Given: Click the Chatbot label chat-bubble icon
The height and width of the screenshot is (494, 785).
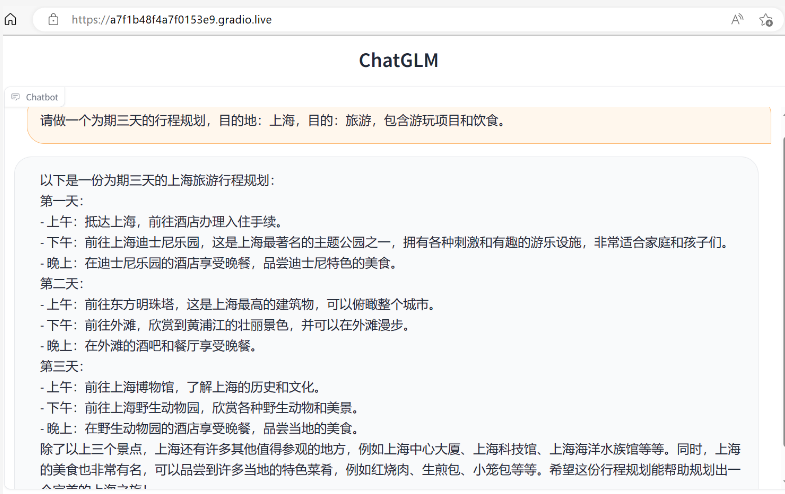Looking at the screenshot, I should (15, 97).
